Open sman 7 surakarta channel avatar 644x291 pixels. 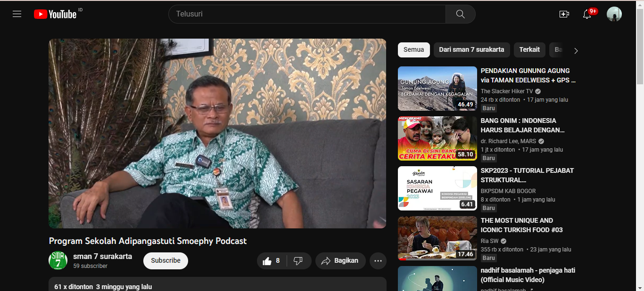coord(58,260)
